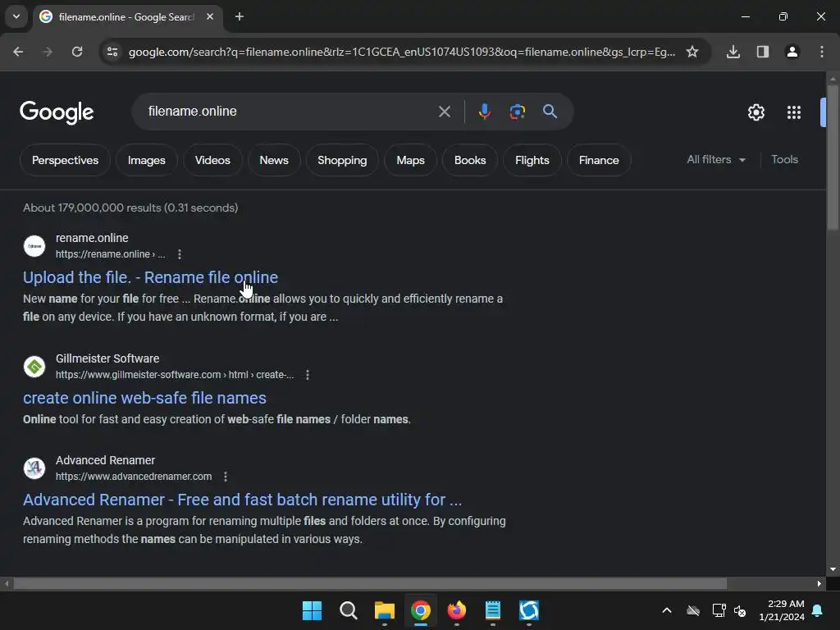Open the Windows Start menu
Screen dimensions: 840x630
coord(312,610)
